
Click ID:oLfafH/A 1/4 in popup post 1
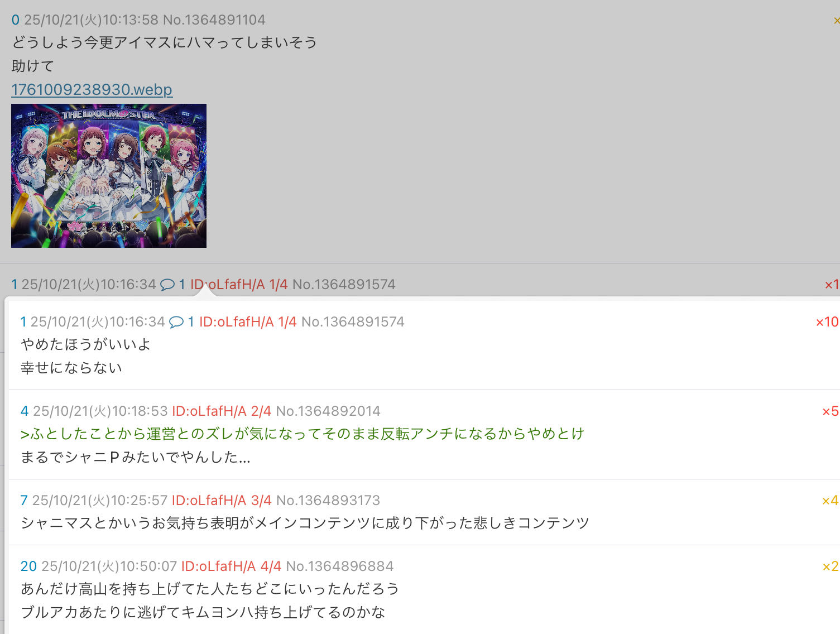pos(248,322)
